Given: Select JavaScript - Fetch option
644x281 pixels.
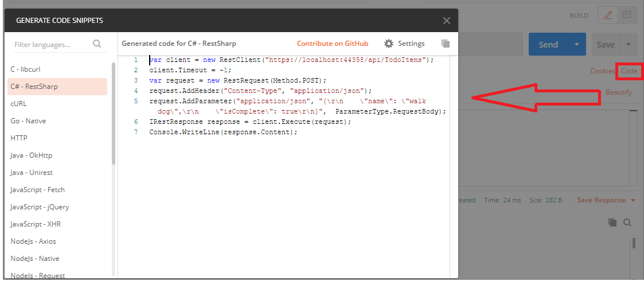Looking at the screenshot, I should click(x=57, y=190).
